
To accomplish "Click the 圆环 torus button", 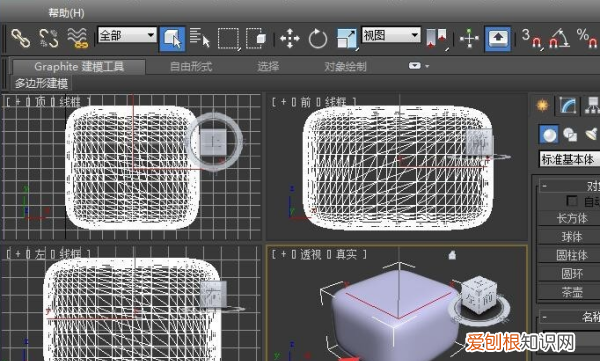I will tap(569, 274).
